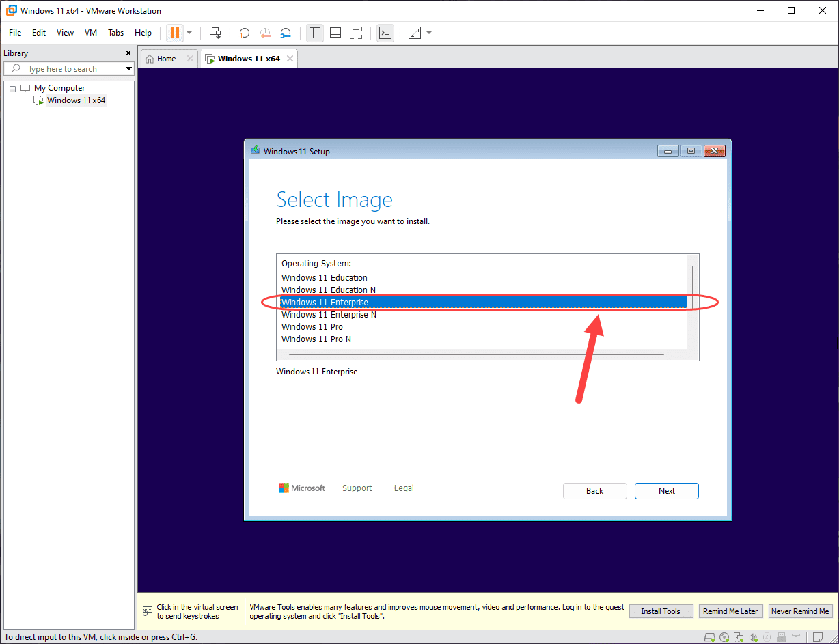Open the Snapshot Manager wrench-clock icon

pyautogui.click(x=286, y=33)
